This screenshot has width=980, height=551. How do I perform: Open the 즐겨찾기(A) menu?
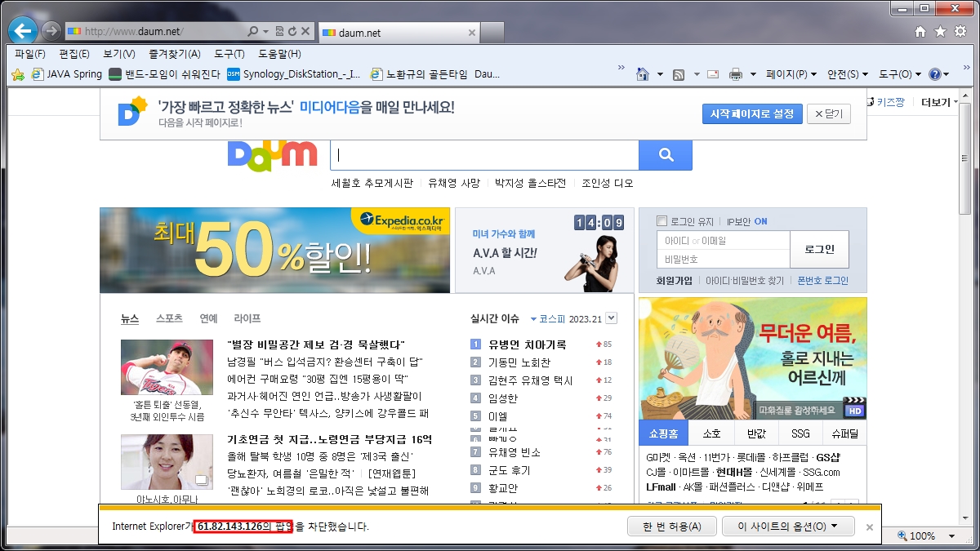(x=174, y=54)
